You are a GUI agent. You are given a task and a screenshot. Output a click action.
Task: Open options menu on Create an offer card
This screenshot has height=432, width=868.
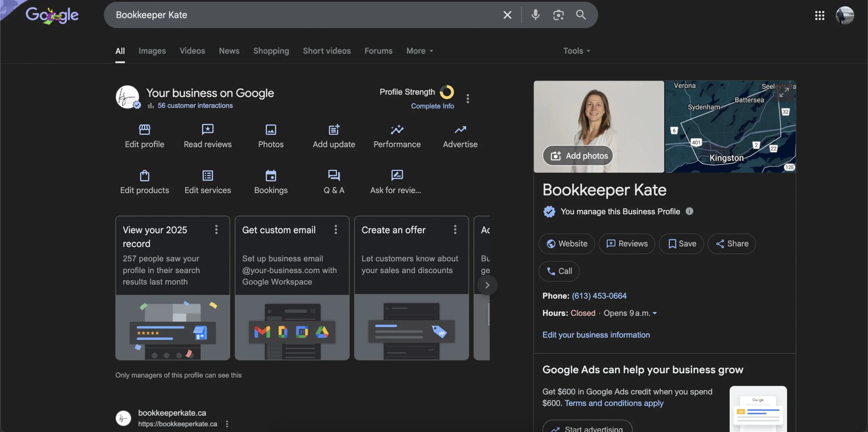click(x=455, y=230)
